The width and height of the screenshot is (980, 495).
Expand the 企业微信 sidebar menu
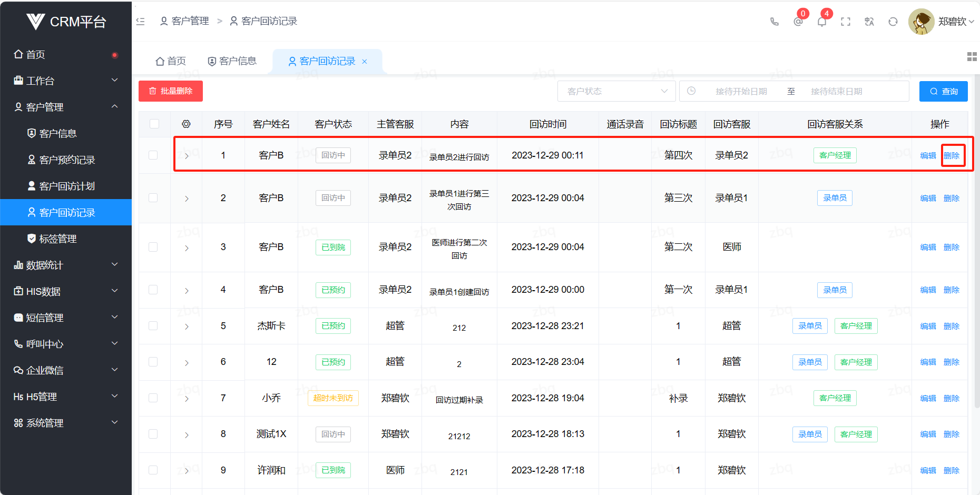[66, 370]
